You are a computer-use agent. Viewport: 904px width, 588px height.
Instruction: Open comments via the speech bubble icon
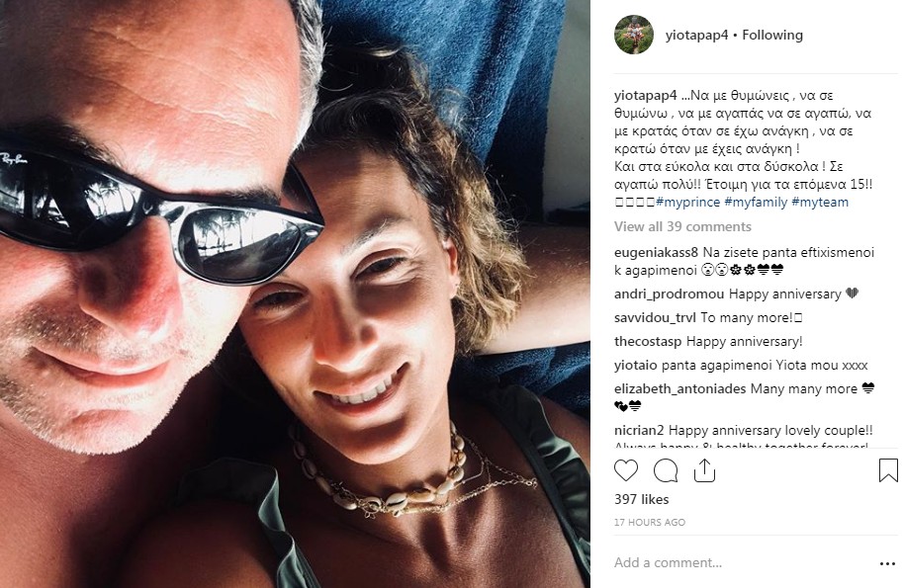(666, 470)
